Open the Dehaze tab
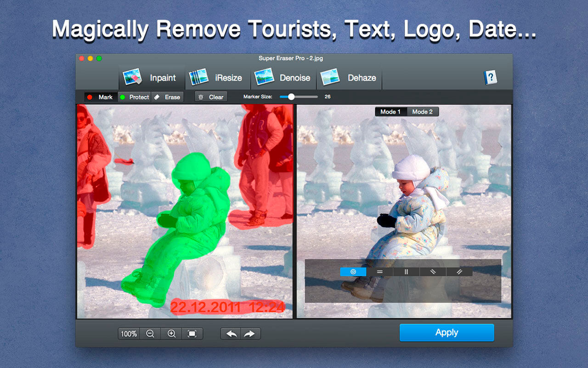The width and height of the screenshot is (588, 368). point(349,78)
